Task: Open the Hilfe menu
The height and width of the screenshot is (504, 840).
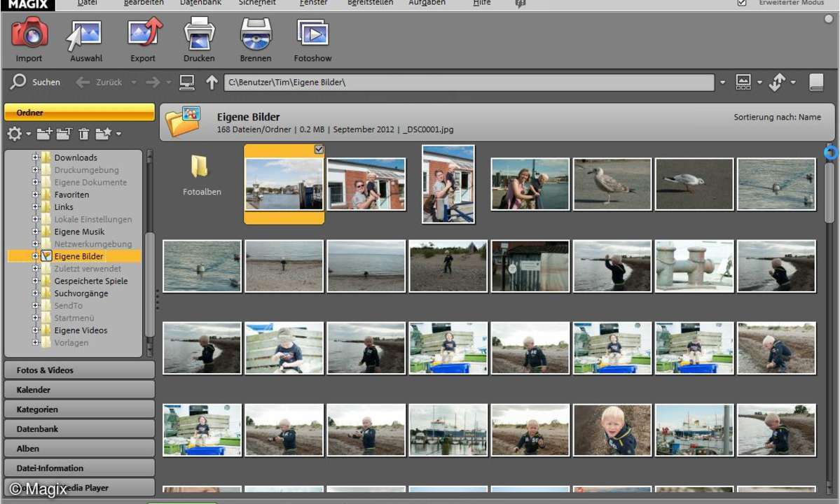Action: tap(481, 3)
